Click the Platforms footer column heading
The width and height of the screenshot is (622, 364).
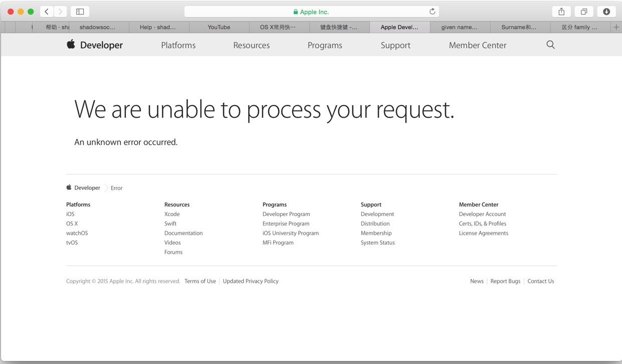pyautogui.click(x=78, y=205)
